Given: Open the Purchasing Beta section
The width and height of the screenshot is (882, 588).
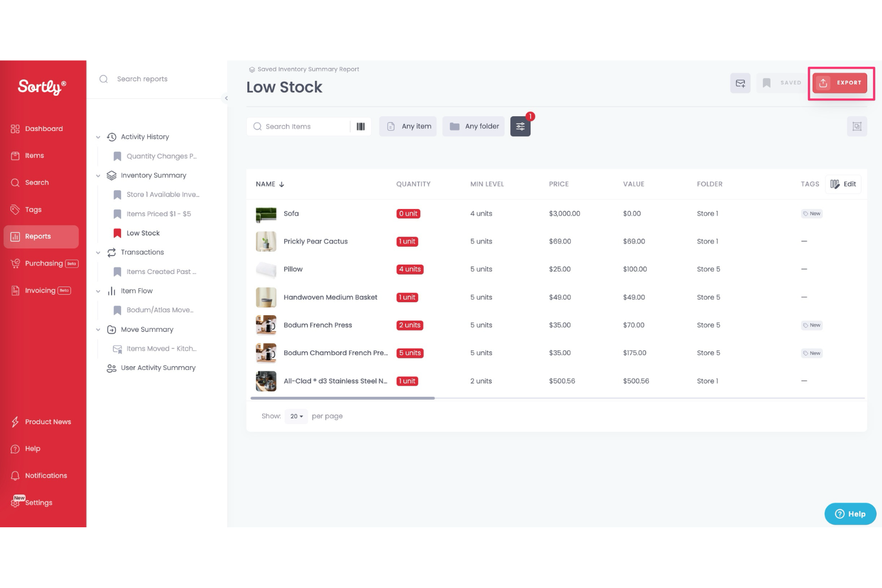Looking at the screenshot, I should (x=44, y=263).
